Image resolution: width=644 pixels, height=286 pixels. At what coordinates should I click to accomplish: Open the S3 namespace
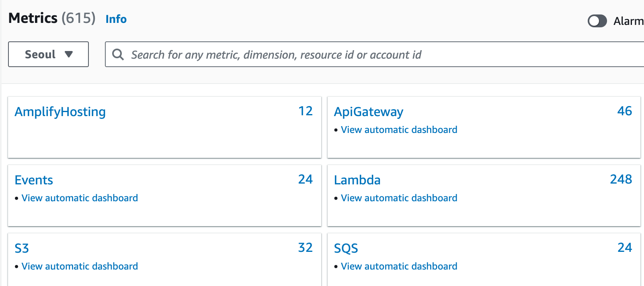[22, 248]
